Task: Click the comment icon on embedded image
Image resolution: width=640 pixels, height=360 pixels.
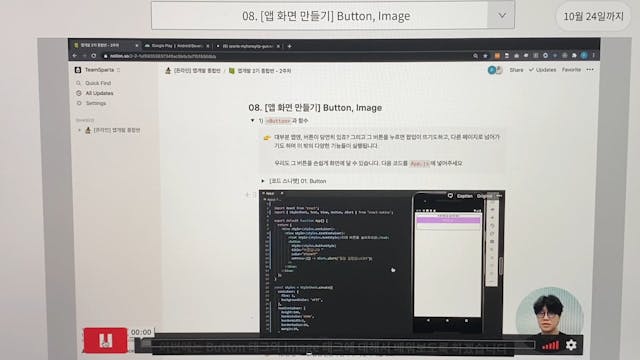Action: click(x=450, y=196)
